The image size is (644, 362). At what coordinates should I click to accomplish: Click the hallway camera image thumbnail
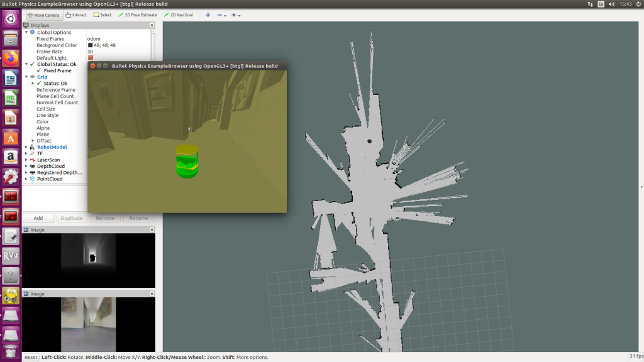88,325
